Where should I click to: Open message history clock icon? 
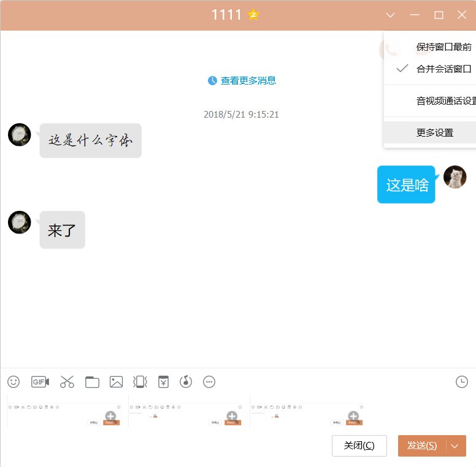tap(462, 382)
